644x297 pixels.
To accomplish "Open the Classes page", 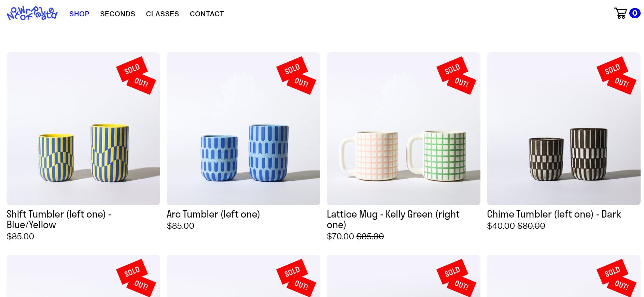I will (x=162, y=14).
